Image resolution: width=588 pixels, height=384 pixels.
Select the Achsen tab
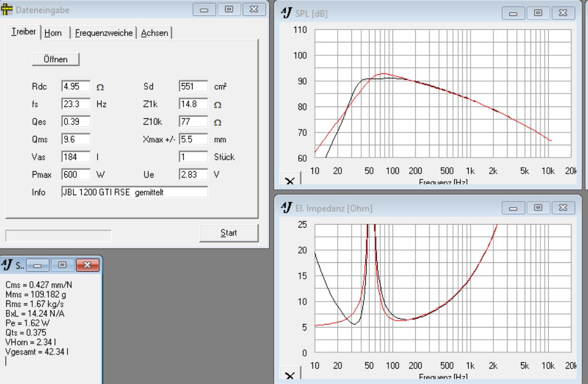pyautogui.click(x=154, y=33)
